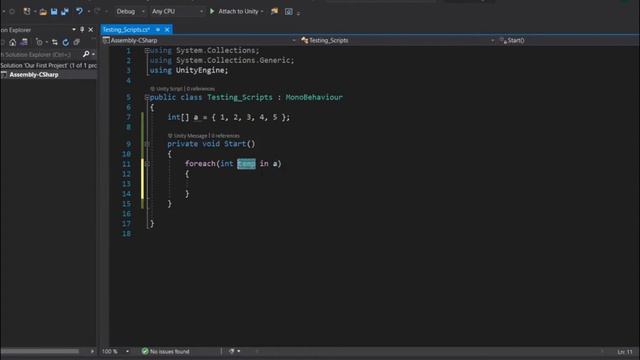Image resolution: width=640 pixels, height=360 pixels.
Task: Click the No issues found checkmark icon
Action: [x=145, y=351]
